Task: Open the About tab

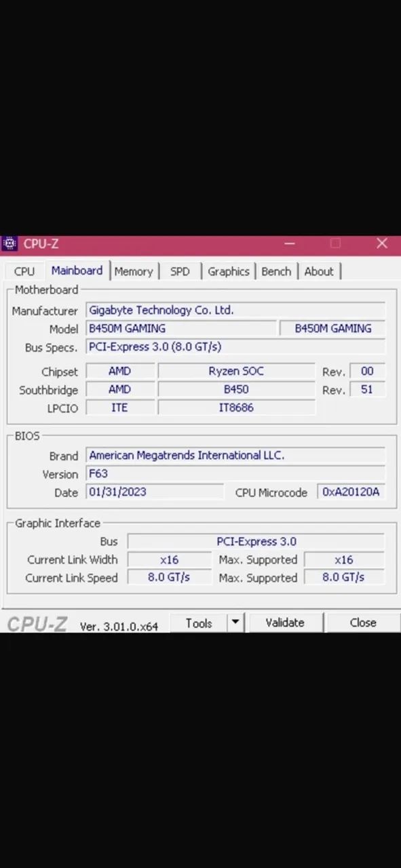Action: tap(319, 271)
